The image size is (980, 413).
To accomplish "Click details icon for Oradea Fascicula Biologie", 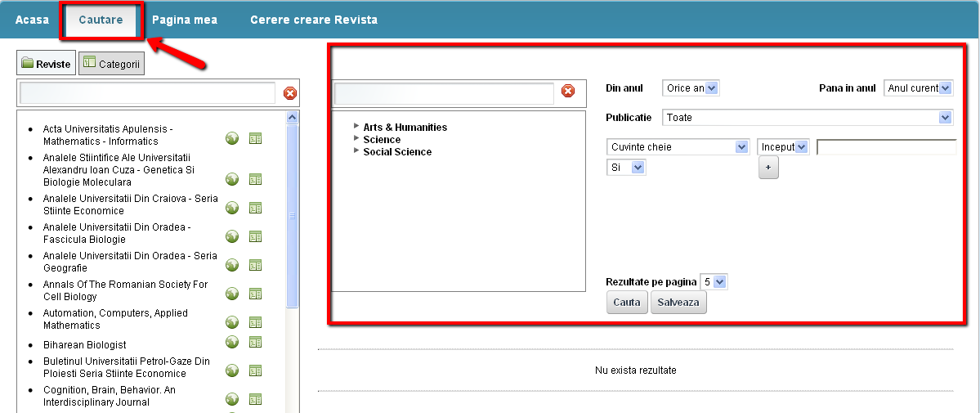I will tap(255, 236).
